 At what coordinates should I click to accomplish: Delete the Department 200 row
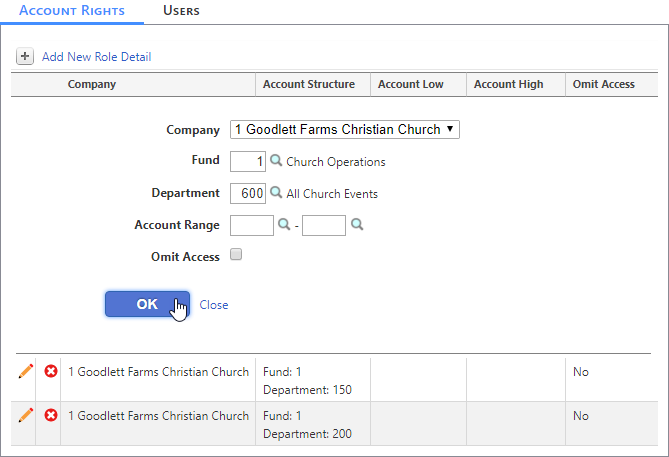click(x=51, y=415)
